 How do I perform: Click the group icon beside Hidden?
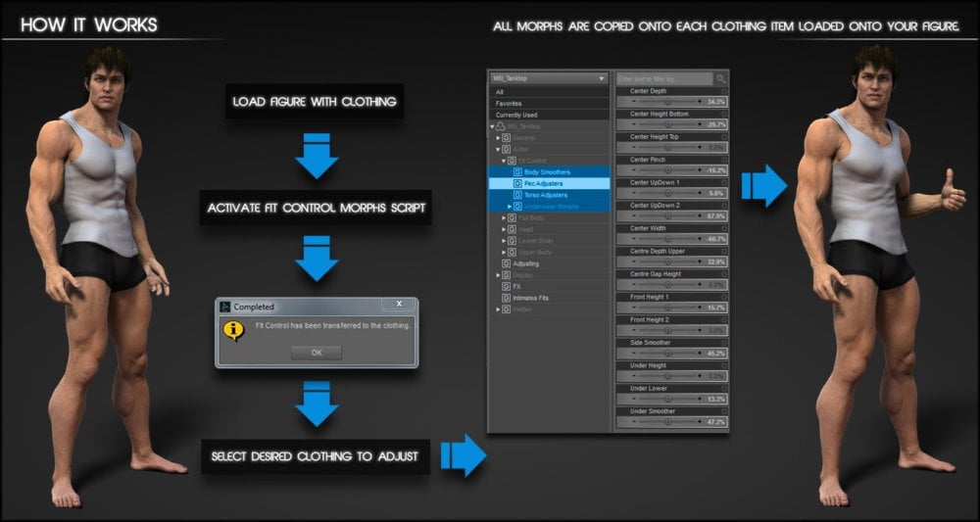click(x=507, y=309)
